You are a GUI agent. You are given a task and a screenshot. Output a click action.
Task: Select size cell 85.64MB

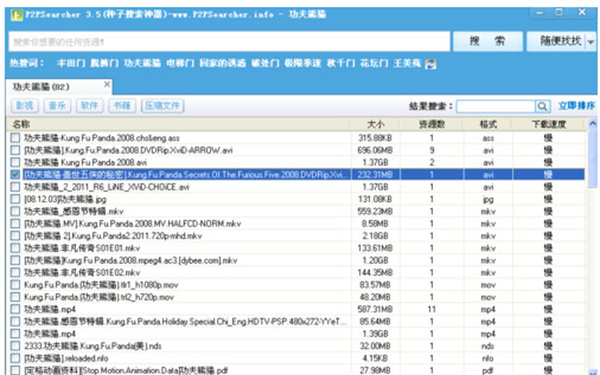click(375, 322)
